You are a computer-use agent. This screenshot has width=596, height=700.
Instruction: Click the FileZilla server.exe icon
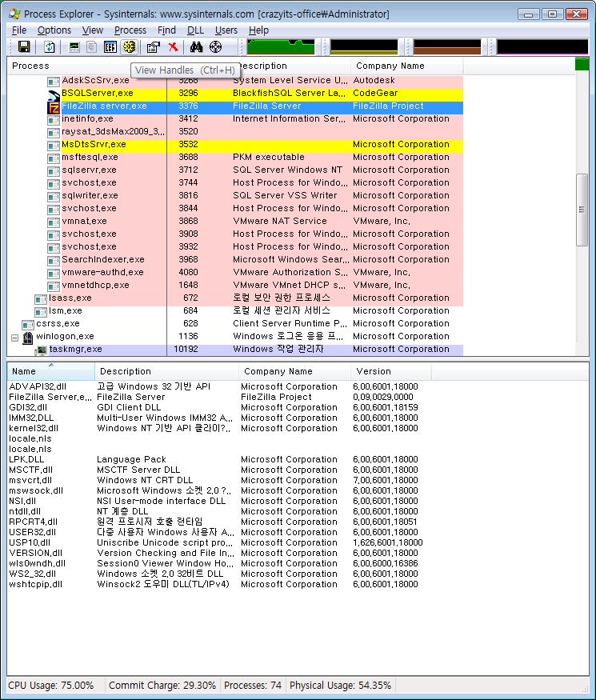pyautogui.click(x=54, y=107)
